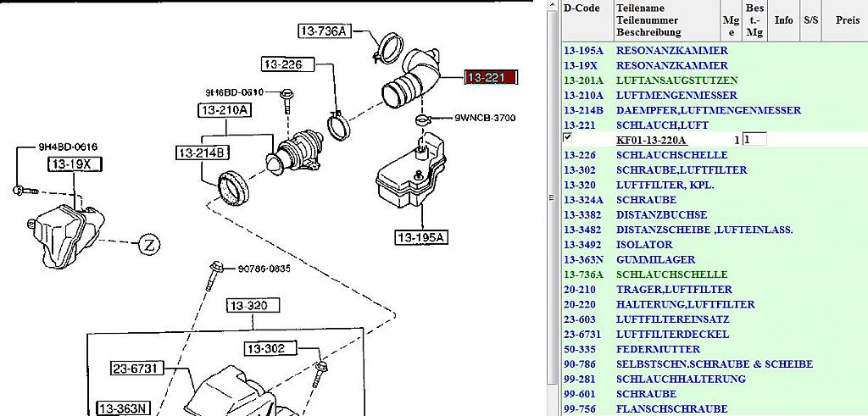
Task: Click the order quantity field for KF01-13-220A
Action: 754,140
